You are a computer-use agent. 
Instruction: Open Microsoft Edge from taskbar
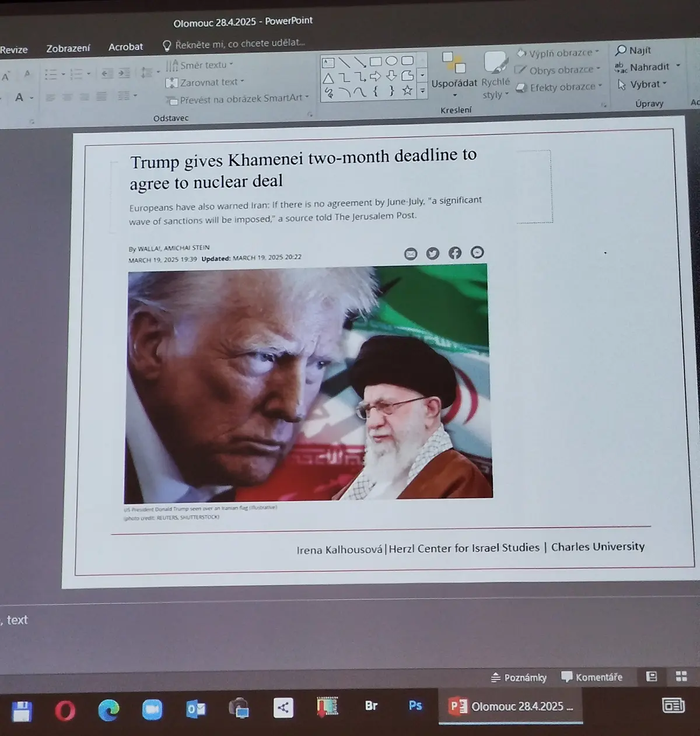108,710
